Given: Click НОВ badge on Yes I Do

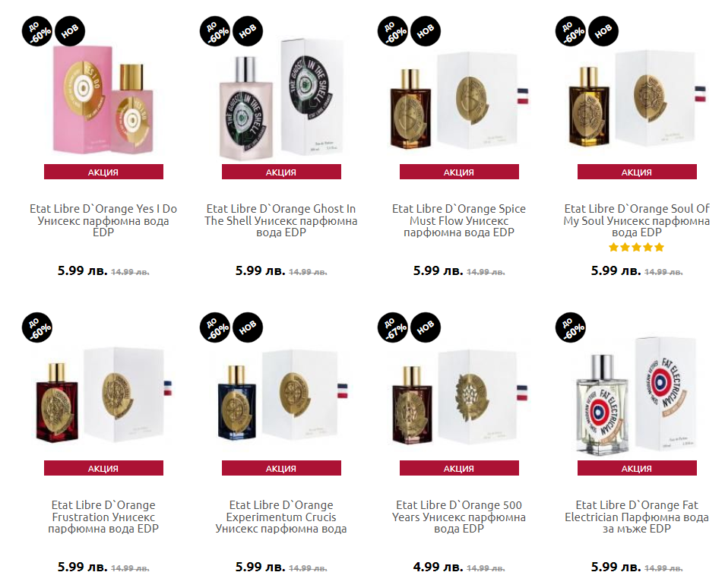Looking at the screenshot, I should (71, 30).
